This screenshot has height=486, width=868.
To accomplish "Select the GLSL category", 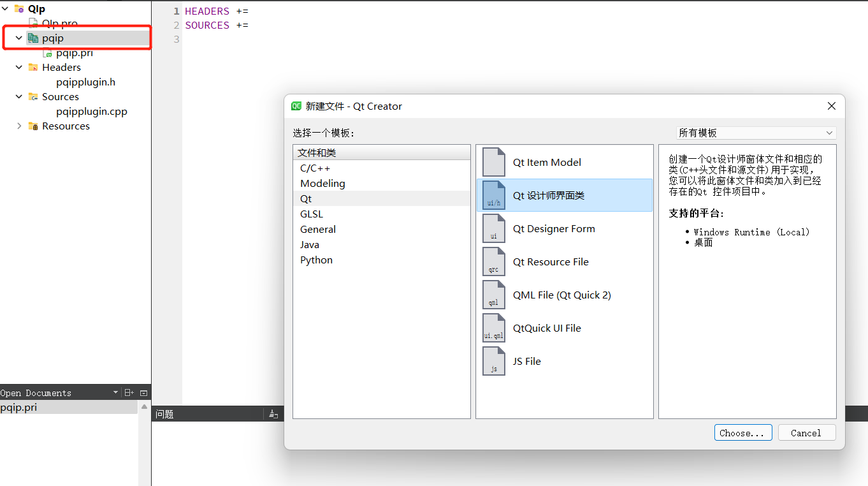I will [x=381, y=214].
